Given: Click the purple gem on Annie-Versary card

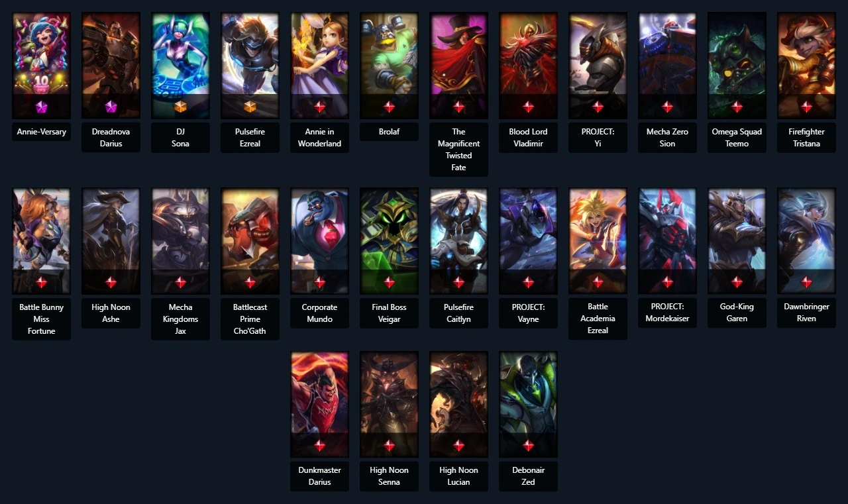Looking at the screenshot, I should 41,107.
